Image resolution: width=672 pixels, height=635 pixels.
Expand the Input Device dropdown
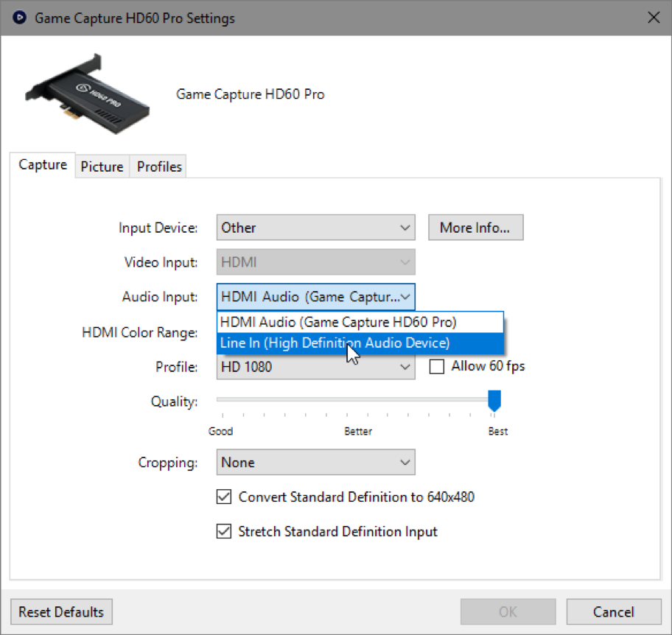[315, 228]
